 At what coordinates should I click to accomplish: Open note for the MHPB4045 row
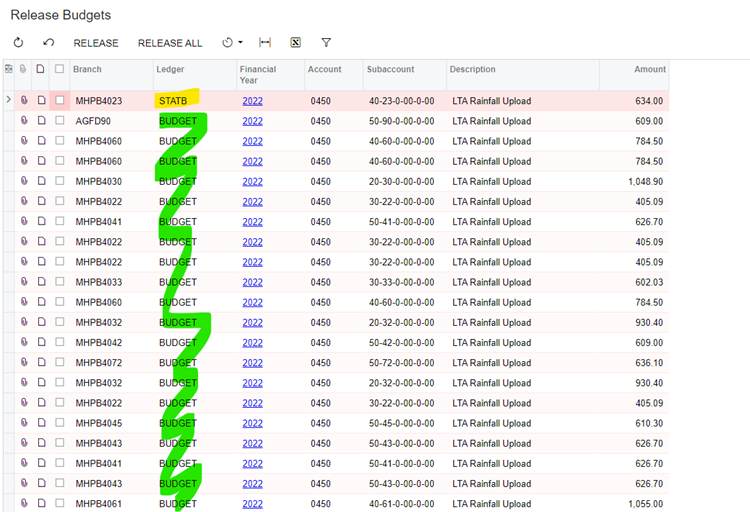coord(42,423)
